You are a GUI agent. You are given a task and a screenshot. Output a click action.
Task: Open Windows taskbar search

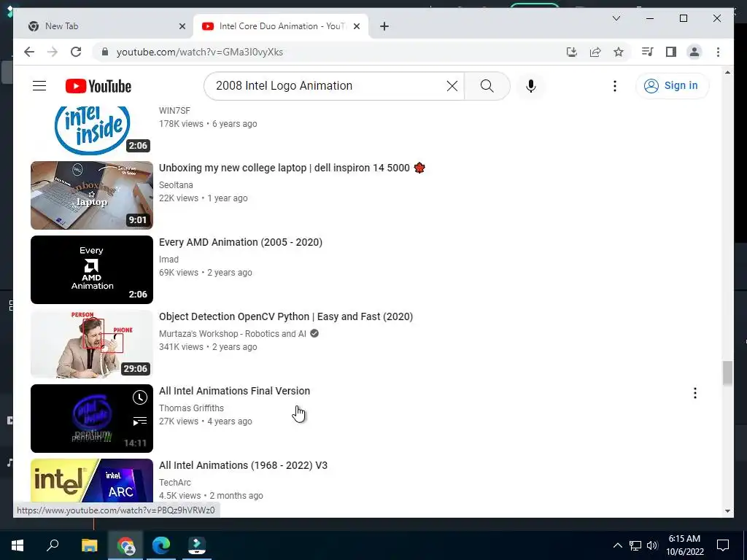click(53, 545)
